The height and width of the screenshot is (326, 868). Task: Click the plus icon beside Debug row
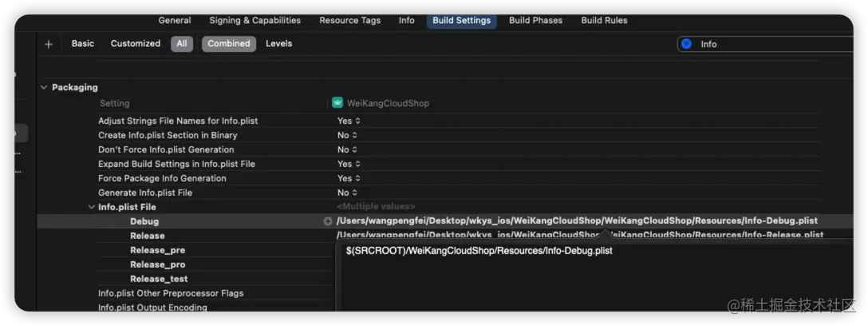coord(327,221)
